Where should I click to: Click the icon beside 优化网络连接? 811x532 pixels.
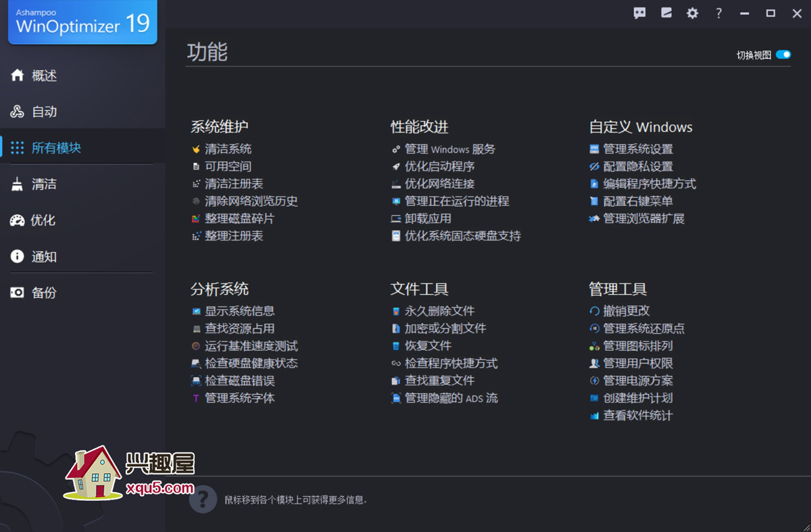coord(396,184)
